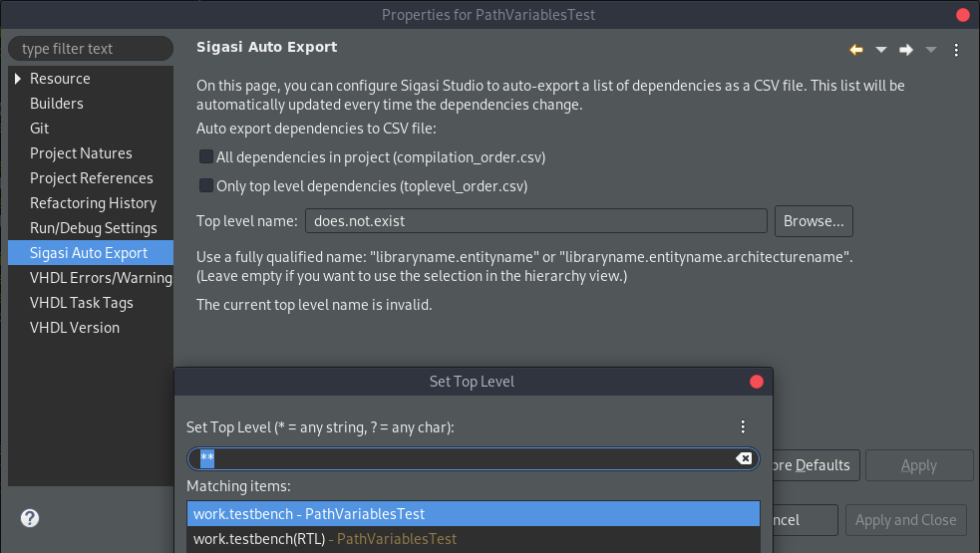
Task: Open the back history dropdown arrow
Action: [x=881, y=50]
